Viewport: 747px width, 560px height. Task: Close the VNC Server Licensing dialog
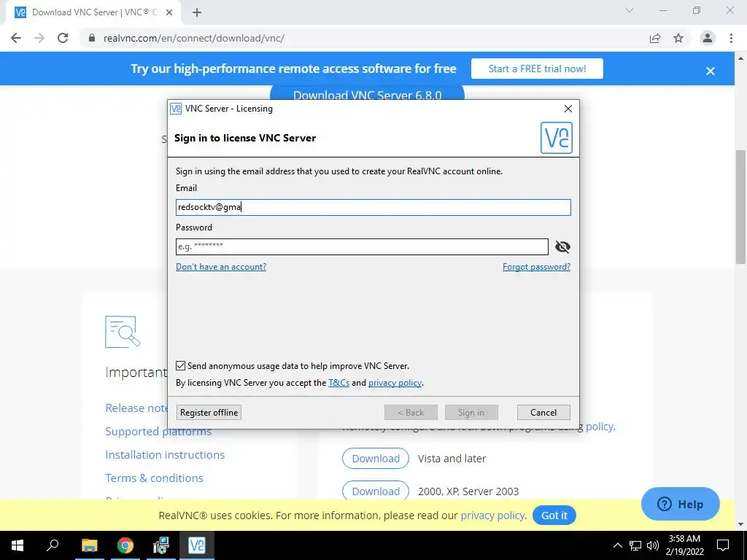click(x=568, y=109)
